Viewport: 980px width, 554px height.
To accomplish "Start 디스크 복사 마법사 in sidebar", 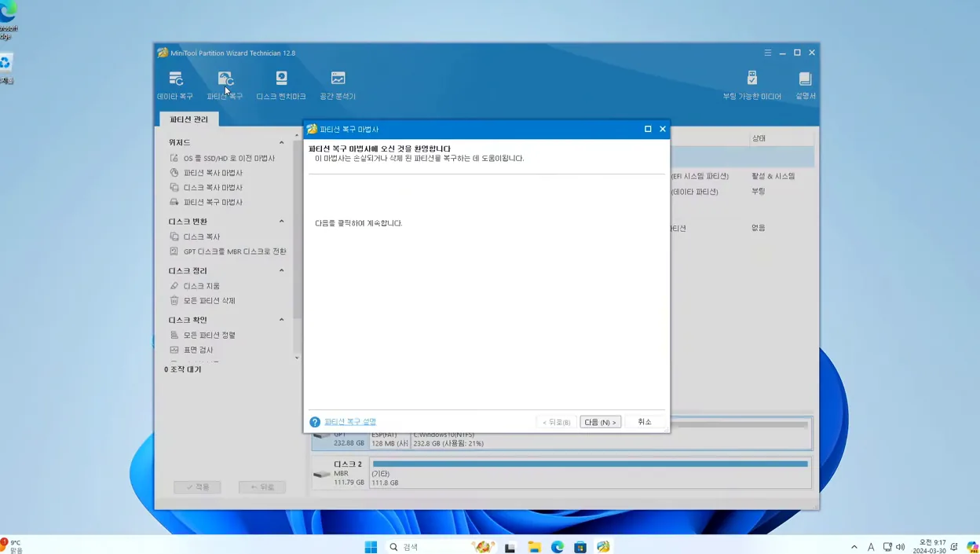I will click(x=207, y=188).
